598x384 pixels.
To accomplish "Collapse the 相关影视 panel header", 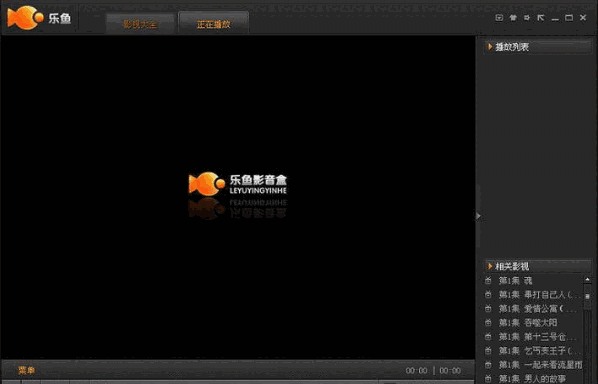I will pyautogui.click(x=537, y=266).
